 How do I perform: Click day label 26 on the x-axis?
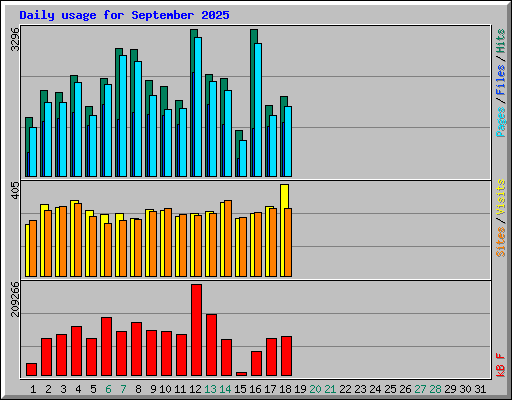pyautogui.click(x=405, y=389)
